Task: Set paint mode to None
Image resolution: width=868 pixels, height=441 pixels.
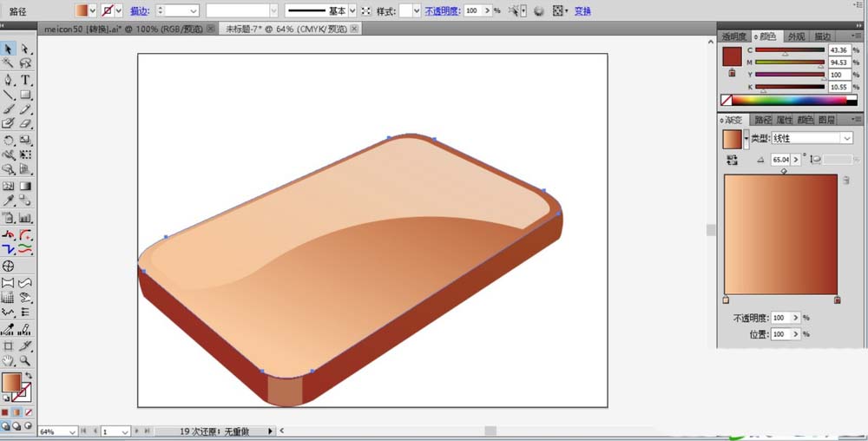Action: point(29,412)
